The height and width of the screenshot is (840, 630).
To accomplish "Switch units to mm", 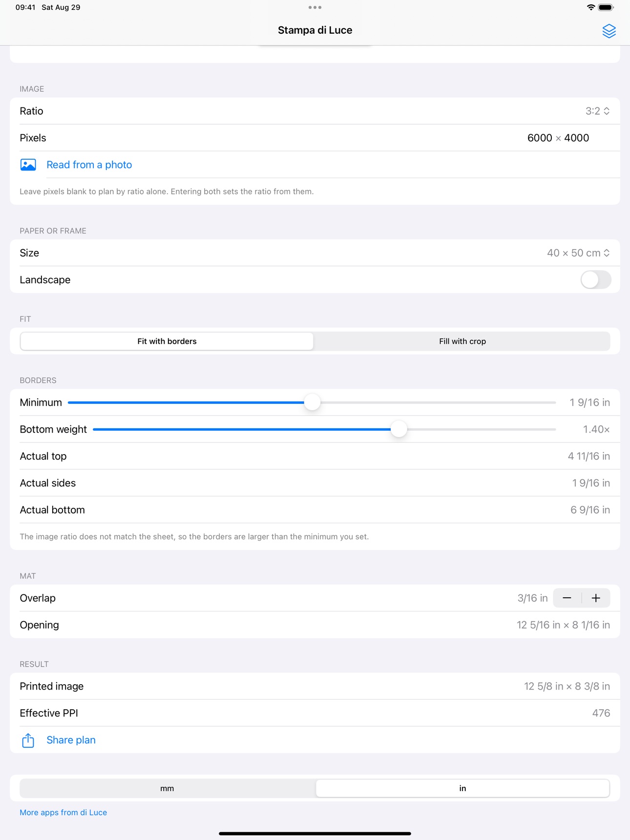I will pos(167,788).
